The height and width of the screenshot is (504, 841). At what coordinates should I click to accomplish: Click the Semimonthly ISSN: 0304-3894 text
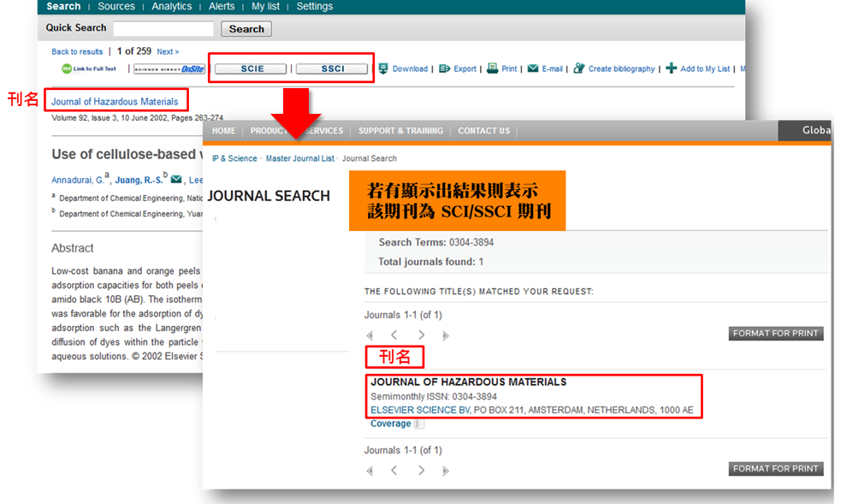434,397
